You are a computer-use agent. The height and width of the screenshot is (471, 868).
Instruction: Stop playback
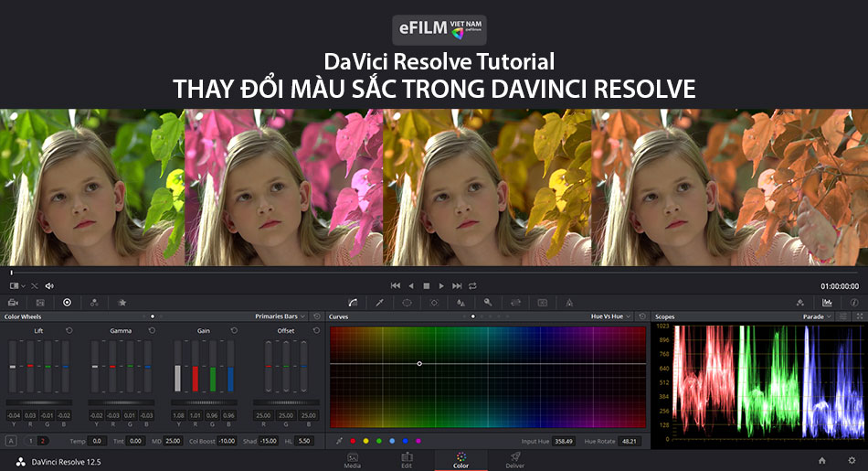(x=427, y=286)
